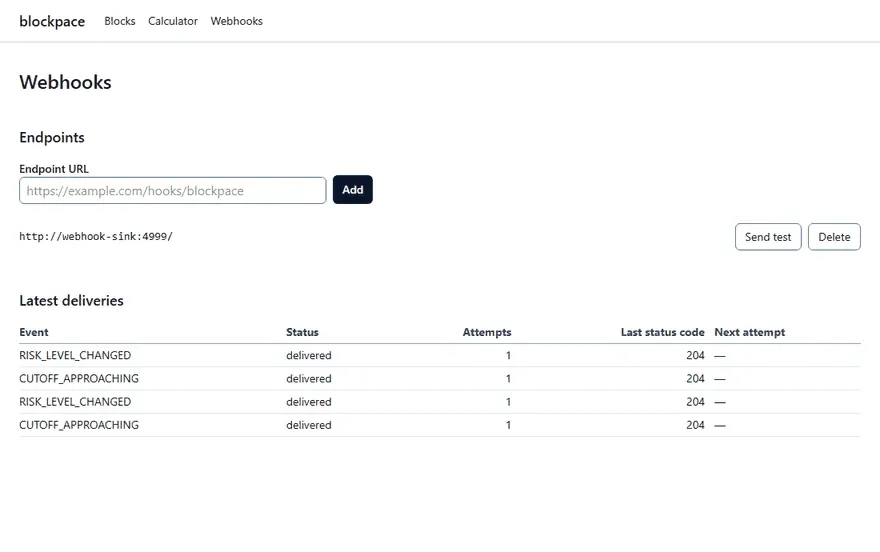The height and width of the screenshot is (552, 880).
Task: Click the Latest deliveries heading
Action: (x=71, y=301)
